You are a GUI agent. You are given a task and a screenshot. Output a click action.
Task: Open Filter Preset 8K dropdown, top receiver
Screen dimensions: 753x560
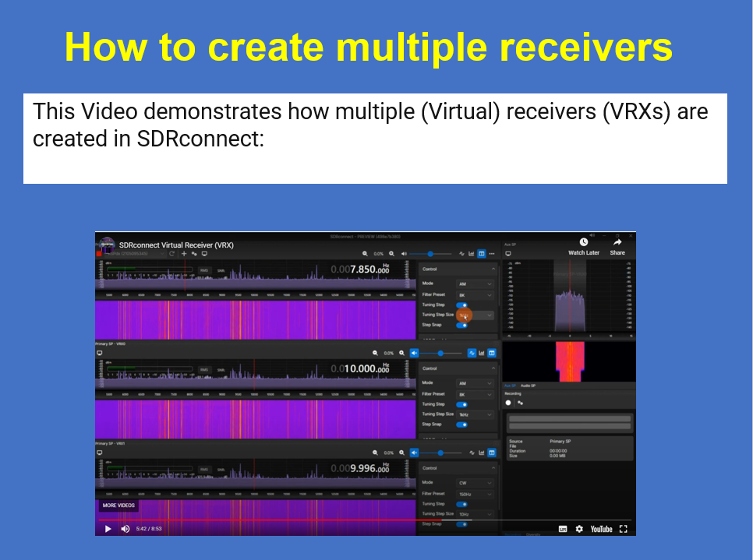(475, 295)
